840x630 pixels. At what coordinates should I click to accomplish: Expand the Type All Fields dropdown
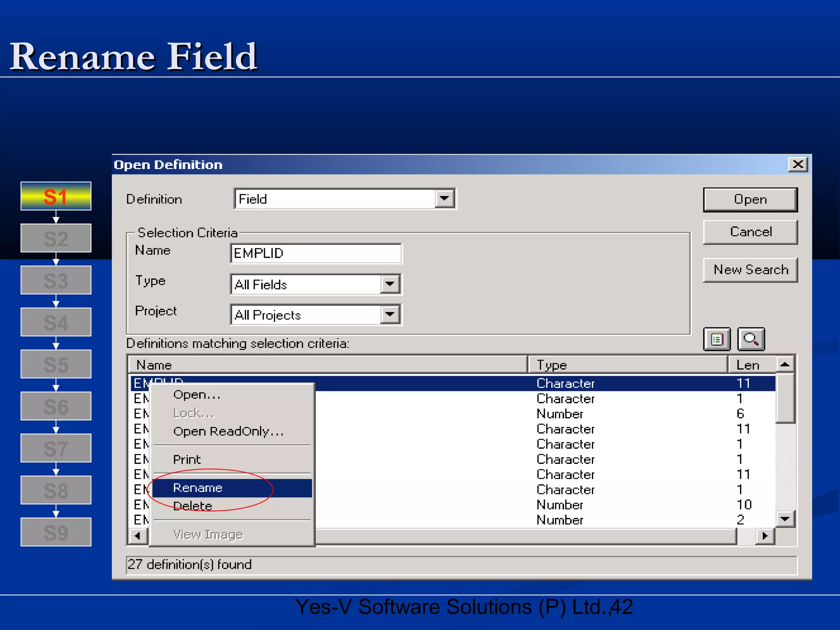tap(390, 284)
